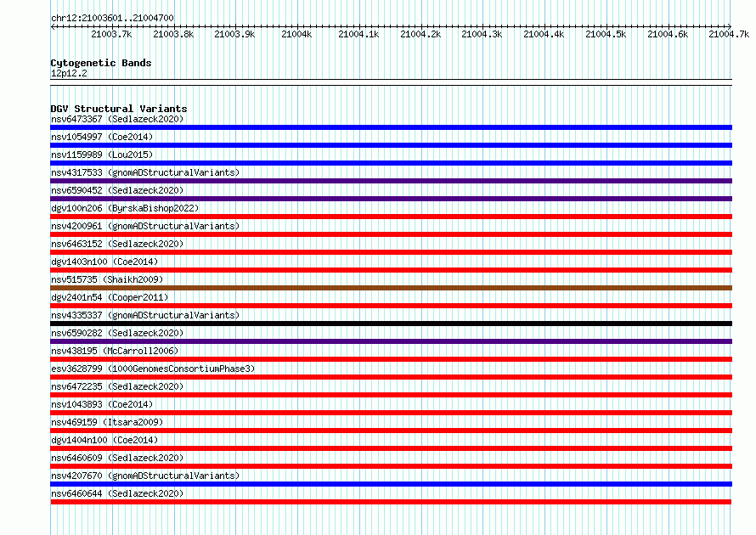Click the 21004.1k ruler tick label

(x=358, y=34)
